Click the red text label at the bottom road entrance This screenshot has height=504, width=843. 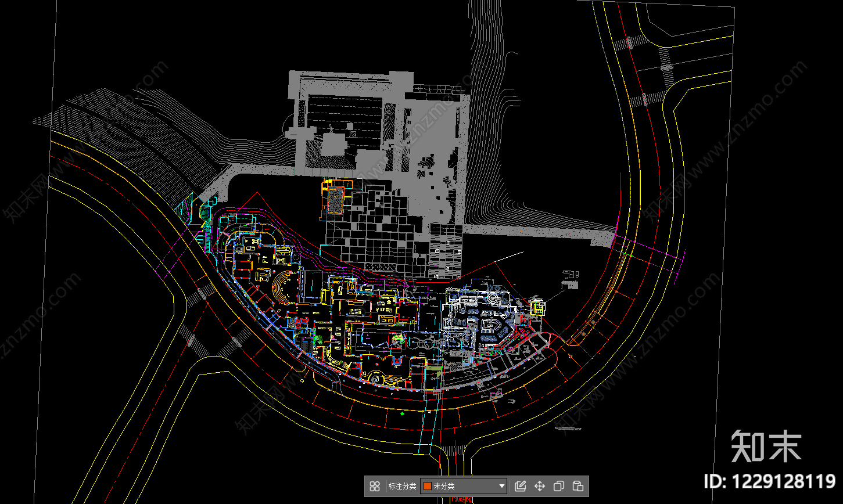[x=462, y=499]
